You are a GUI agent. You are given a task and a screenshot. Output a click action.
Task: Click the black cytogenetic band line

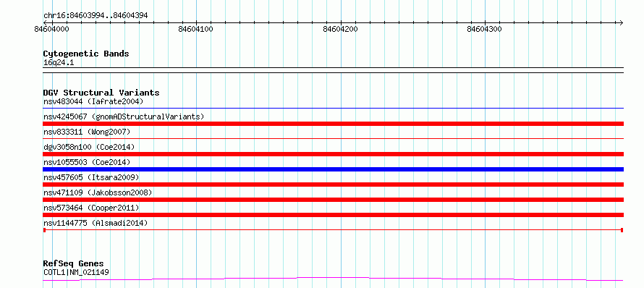333,70
